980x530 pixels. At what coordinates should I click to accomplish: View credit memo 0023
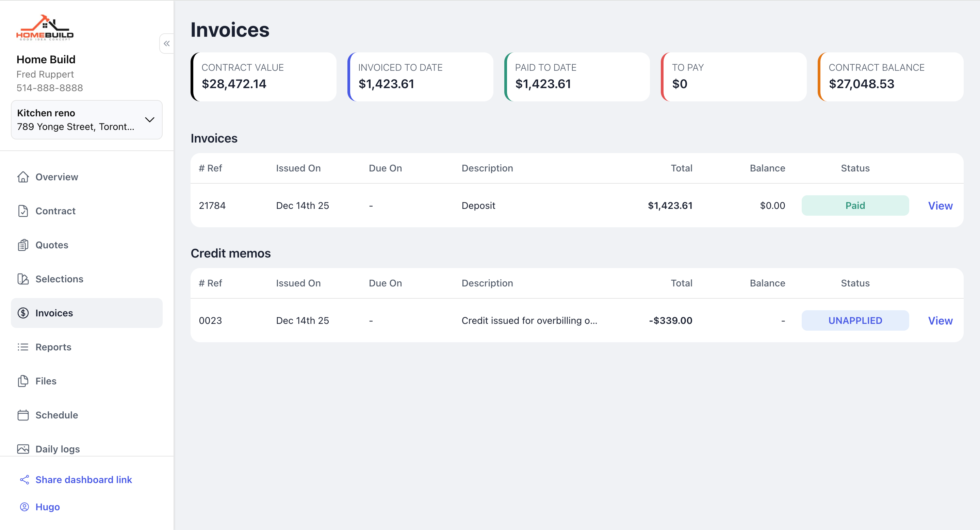pos(940,320)
